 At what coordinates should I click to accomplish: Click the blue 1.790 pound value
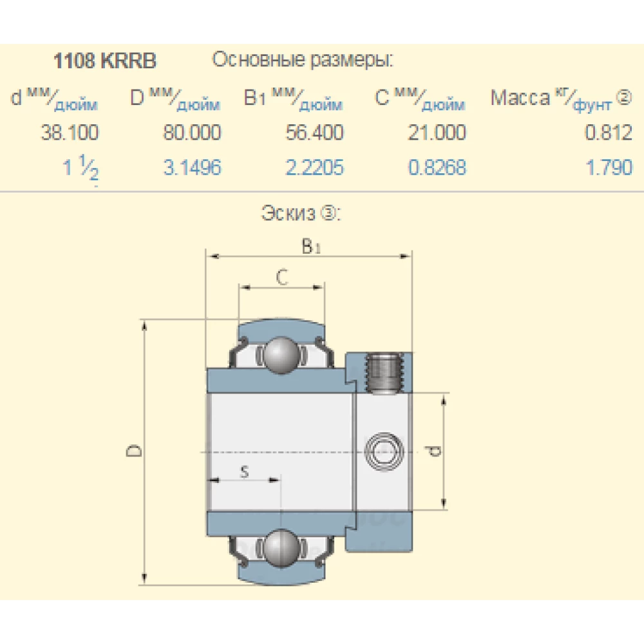(609, 168)
